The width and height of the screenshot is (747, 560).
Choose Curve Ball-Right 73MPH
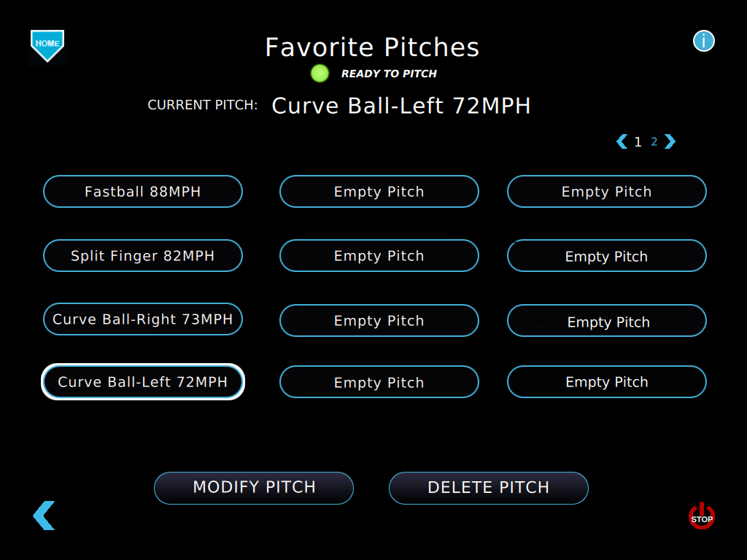click(143, 319)
